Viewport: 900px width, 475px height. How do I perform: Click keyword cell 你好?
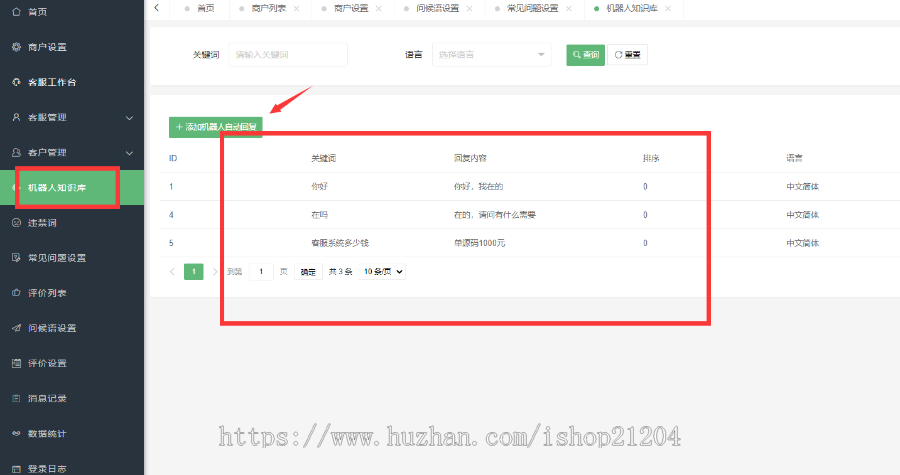320,186
